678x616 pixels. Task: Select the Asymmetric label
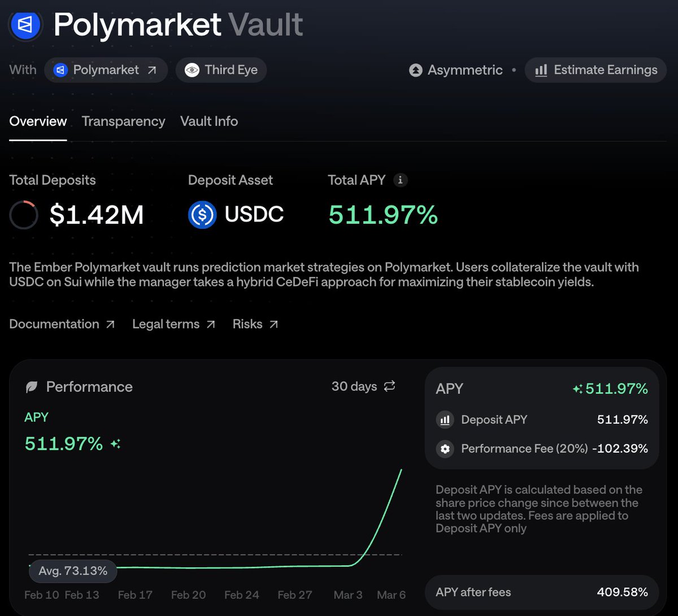pos(465,70)
